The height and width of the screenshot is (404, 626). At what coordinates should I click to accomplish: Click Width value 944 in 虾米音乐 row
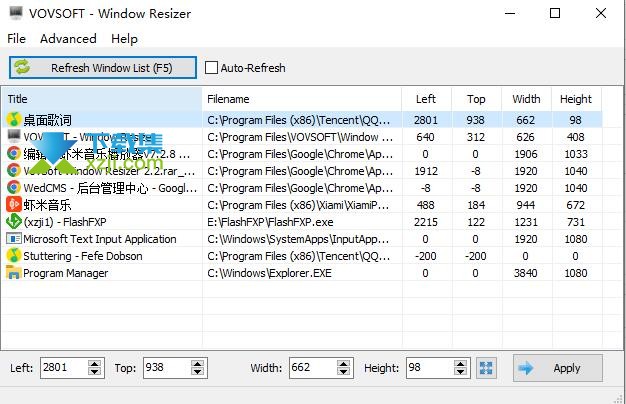(x=525, y=205)
